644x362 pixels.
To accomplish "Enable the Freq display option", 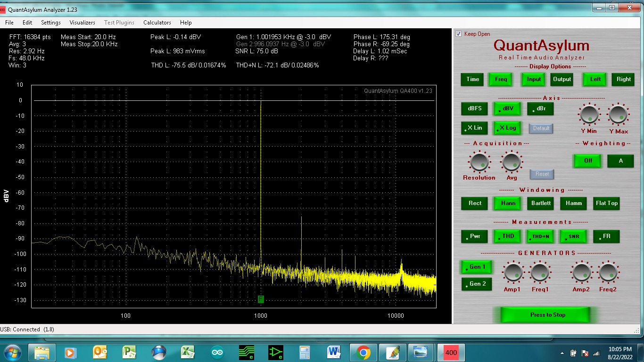I will [501, 79].
